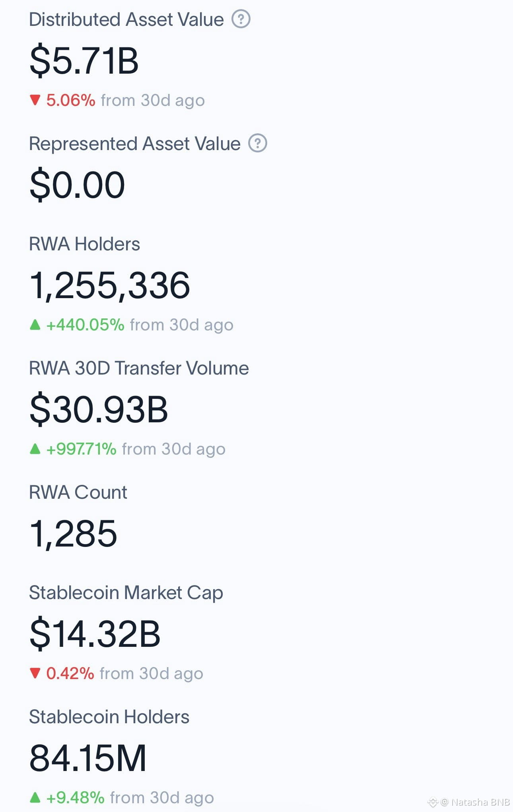Click green up arrow beside +9.48%
Image resolution: width=513 pixels, height=812 pixels.
point(35,797)
